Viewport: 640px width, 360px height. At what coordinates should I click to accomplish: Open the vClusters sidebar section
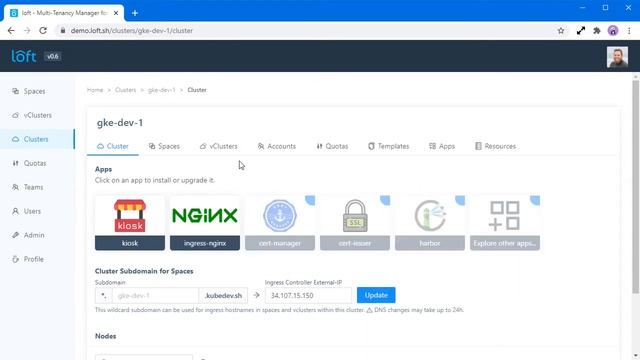37,115
